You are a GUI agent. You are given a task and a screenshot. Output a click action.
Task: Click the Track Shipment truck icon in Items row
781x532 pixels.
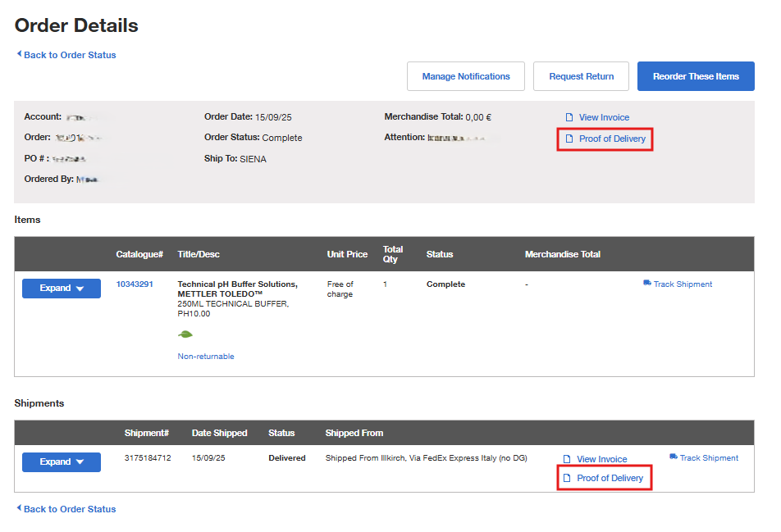click(x=648, y=282)
